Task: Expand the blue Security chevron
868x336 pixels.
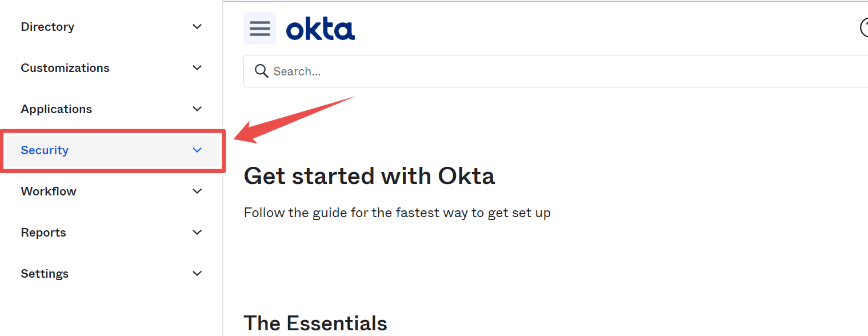Action: pyautogui.click(x=197, y=150)
